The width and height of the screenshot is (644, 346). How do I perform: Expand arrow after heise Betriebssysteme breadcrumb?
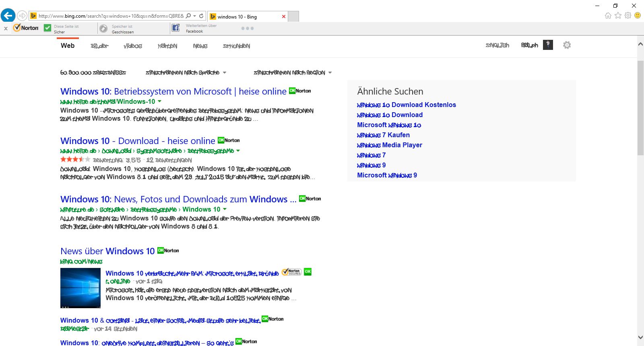(238, 151)
